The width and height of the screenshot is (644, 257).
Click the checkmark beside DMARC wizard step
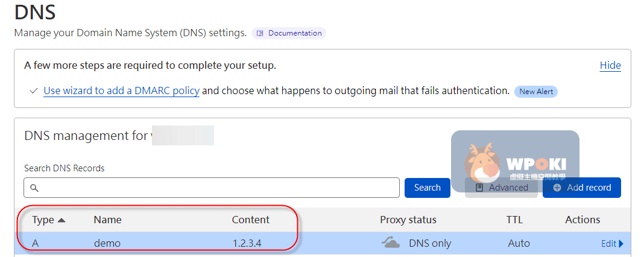(34, 91)
